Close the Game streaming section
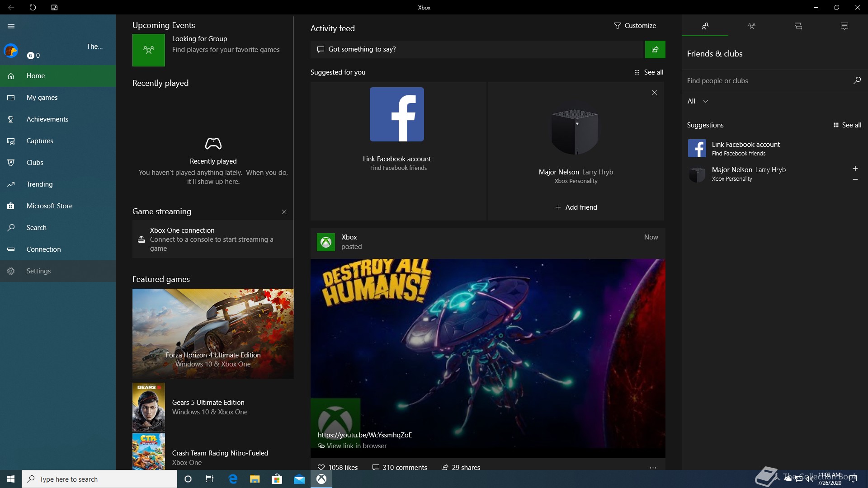Viewport: 868px width, 488px height. click(x=284, y=212)
